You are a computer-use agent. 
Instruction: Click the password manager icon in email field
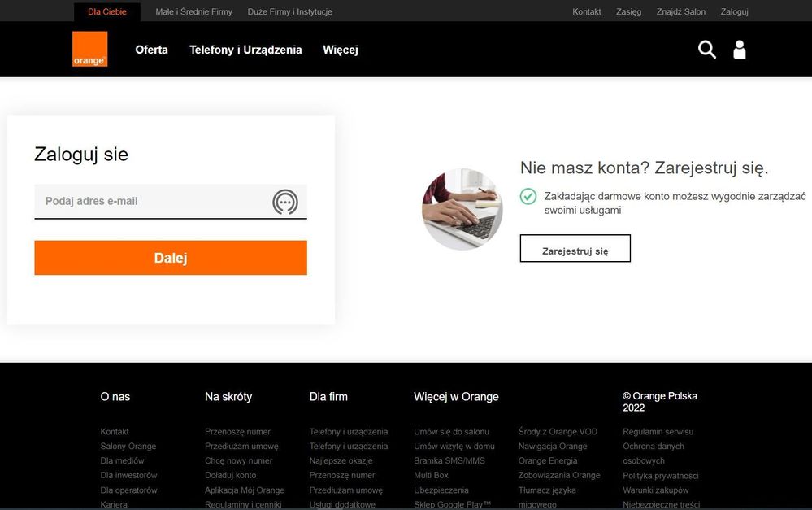coord(284,202)
